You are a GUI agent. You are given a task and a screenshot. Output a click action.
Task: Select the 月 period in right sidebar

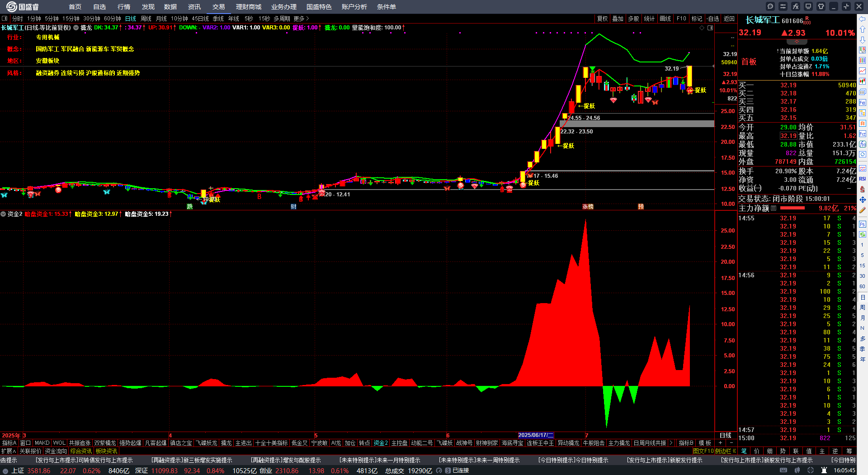pos(863,318)
